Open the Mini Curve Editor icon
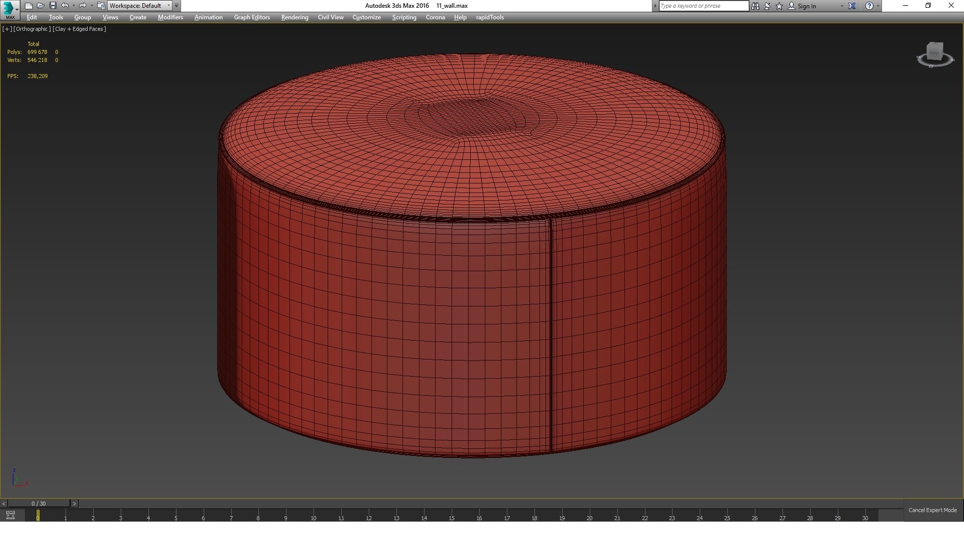The height and width of the screenshot is (560, 964). coord(10,515)
